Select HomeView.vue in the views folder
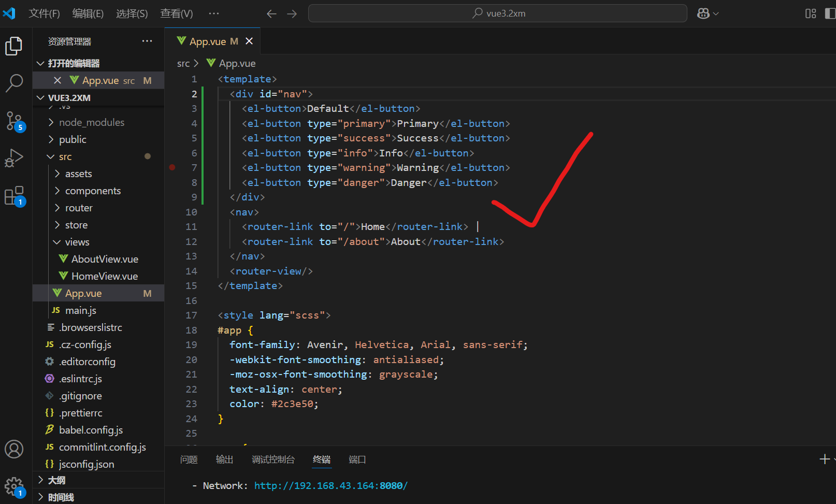 (104, 276)
